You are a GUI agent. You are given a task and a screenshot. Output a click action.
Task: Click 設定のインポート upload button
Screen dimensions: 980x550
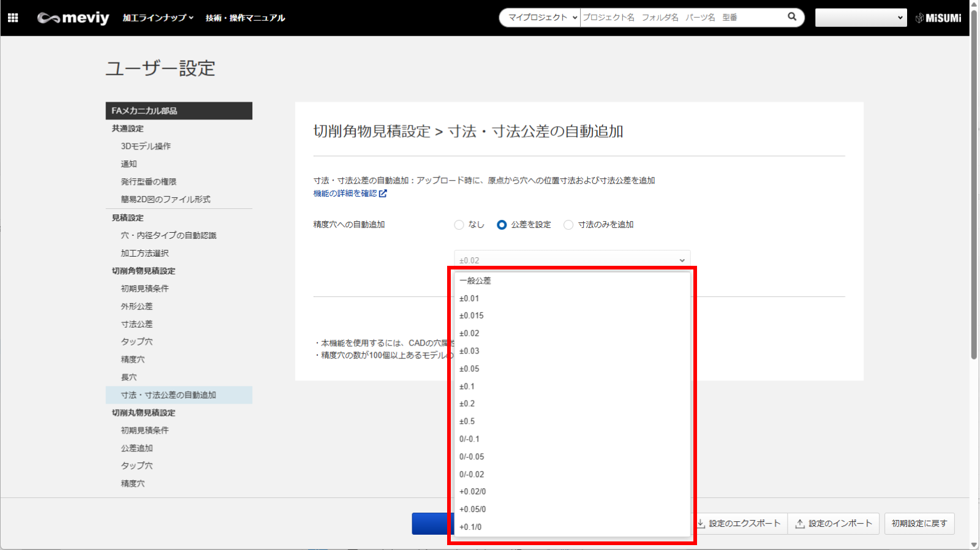pyautogui.click(x=833, y=524)
